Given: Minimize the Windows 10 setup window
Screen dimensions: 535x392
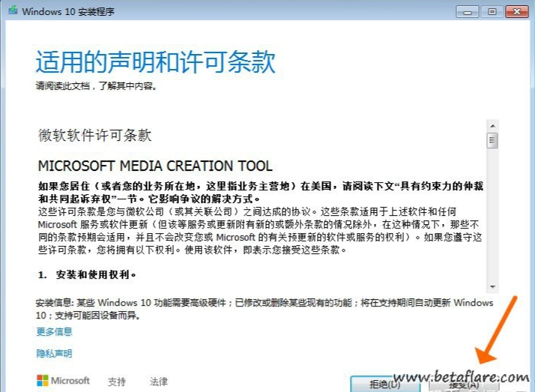Looking at the screenshot, I should (468, 12).
